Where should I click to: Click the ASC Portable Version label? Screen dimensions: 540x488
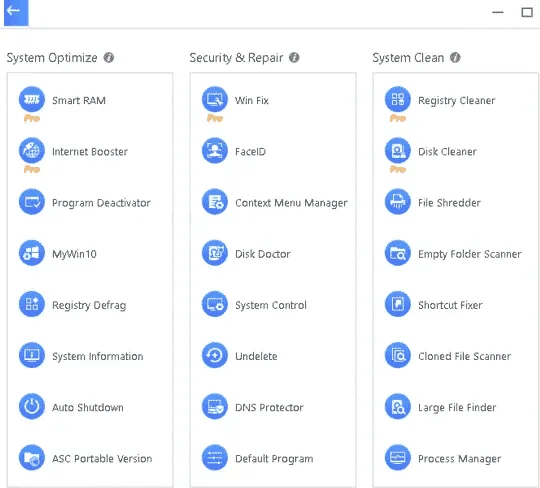(102, 459)
